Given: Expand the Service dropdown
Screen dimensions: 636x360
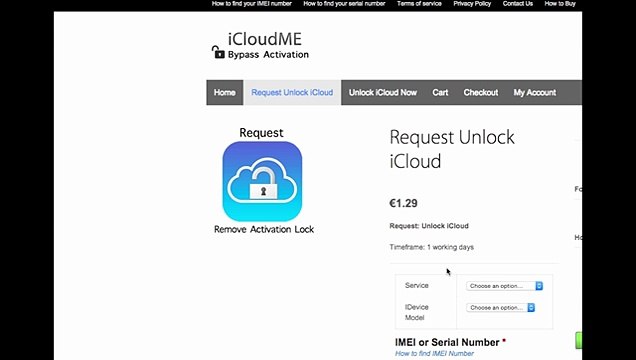Looking at the screenshot, I should 505,286.
